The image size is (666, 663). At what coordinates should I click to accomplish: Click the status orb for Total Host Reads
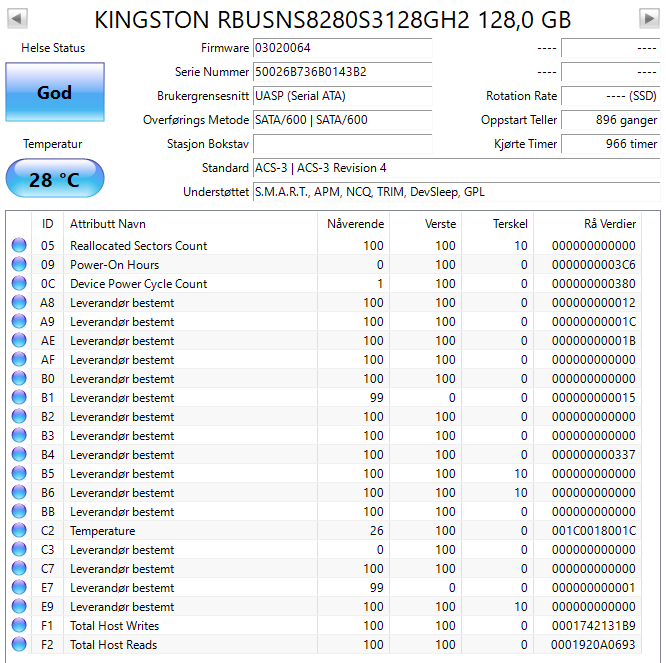pyautogui.click(x=19, y=645)
